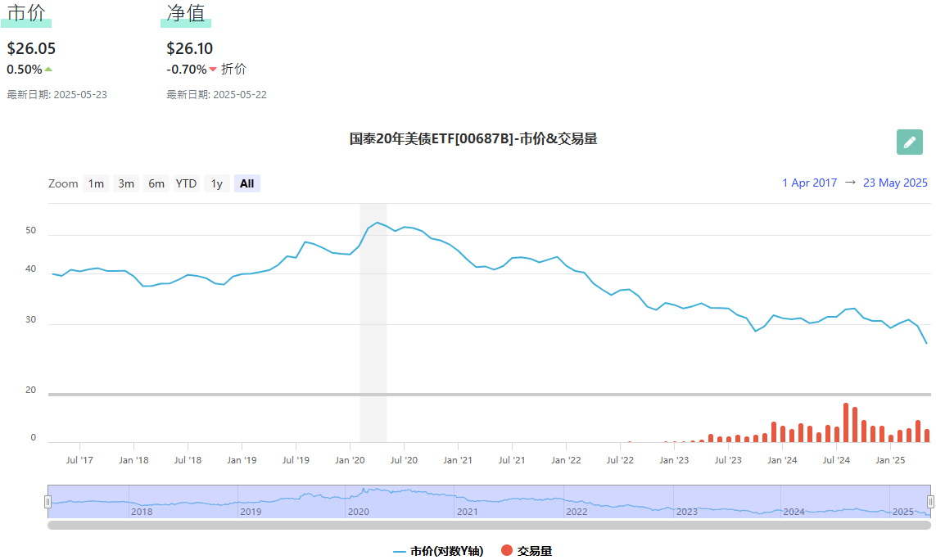Click the chart title 国泰20年美债ETF[00687B]
Image resolution: width=936 pixels, height=560 pixels.
473,138
